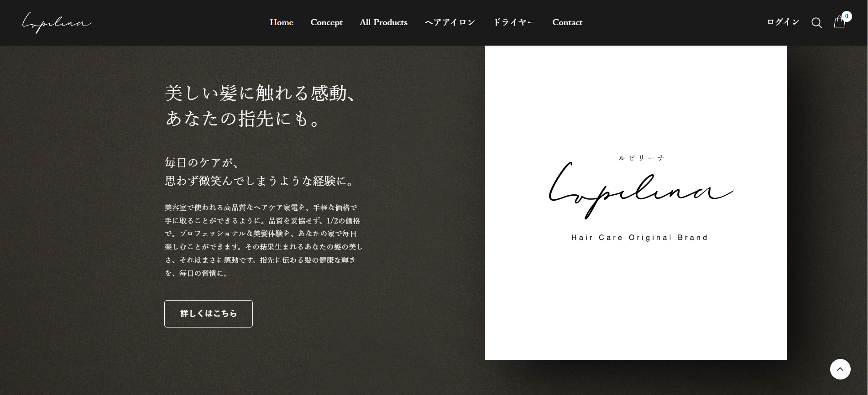
Task: Click the large script Lupilina logo on the white card
Action: click(x=640, y=192)
